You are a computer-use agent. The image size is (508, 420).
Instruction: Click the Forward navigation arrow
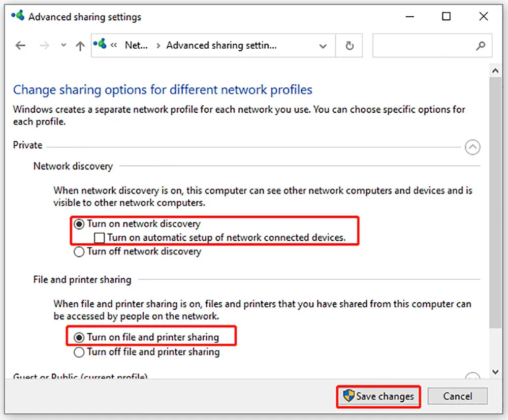[45, 46]
